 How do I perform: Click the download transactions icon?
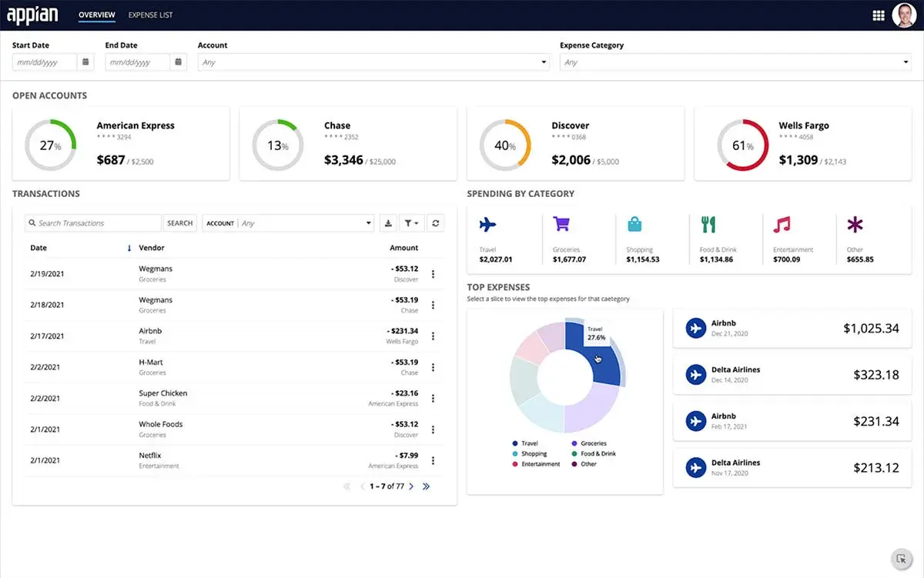click(x=388, y=222)
